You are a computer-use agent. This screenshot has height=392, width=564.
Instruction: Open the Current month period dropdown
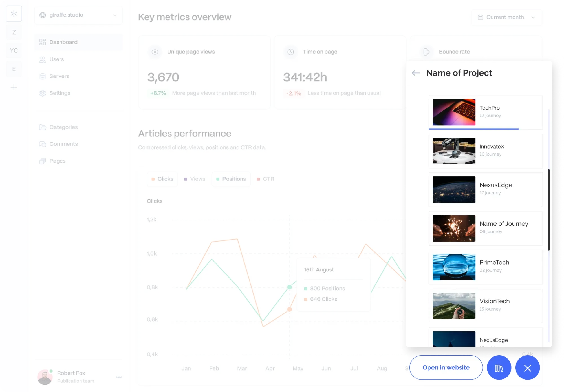coord(506,17)
